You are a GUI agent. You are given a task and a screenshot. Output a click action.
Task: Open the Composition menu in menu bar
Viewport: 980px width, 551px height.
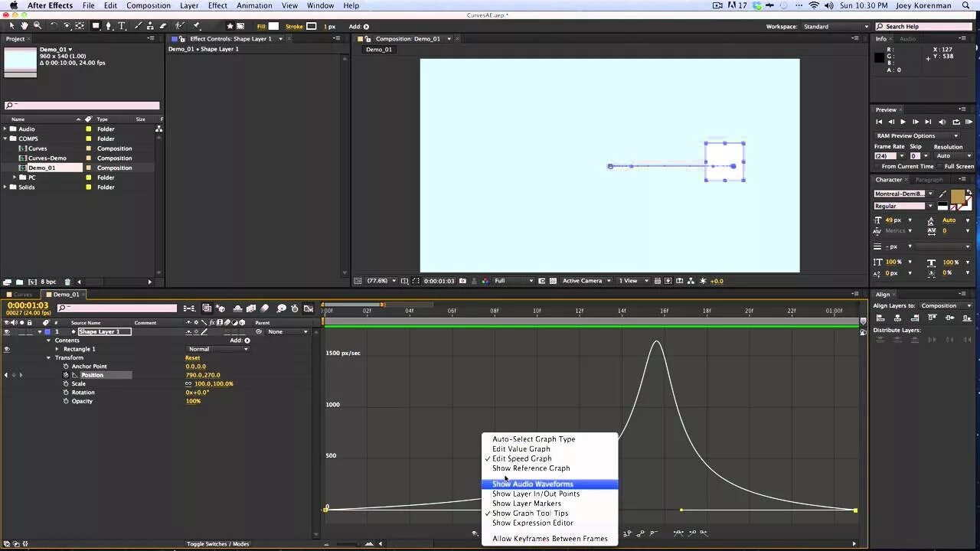tap(149, 5)
